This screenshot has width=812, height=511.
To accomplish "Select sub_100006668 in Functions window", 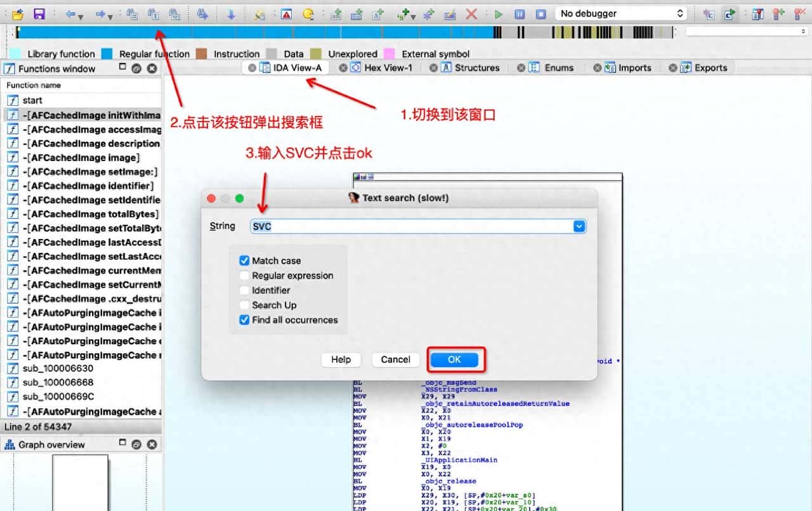I will click(x=81, y=382).
